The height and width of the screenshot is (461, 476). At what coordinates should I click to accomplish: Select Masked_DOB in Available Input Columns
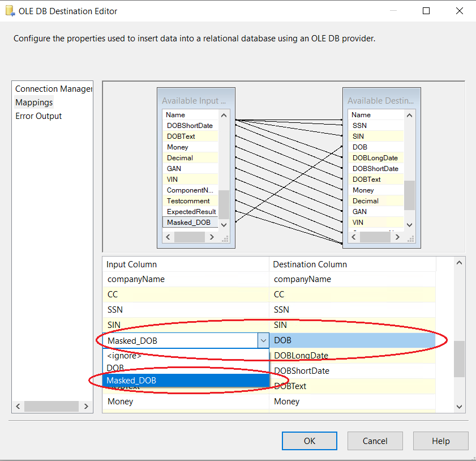(x=188, y=223)
